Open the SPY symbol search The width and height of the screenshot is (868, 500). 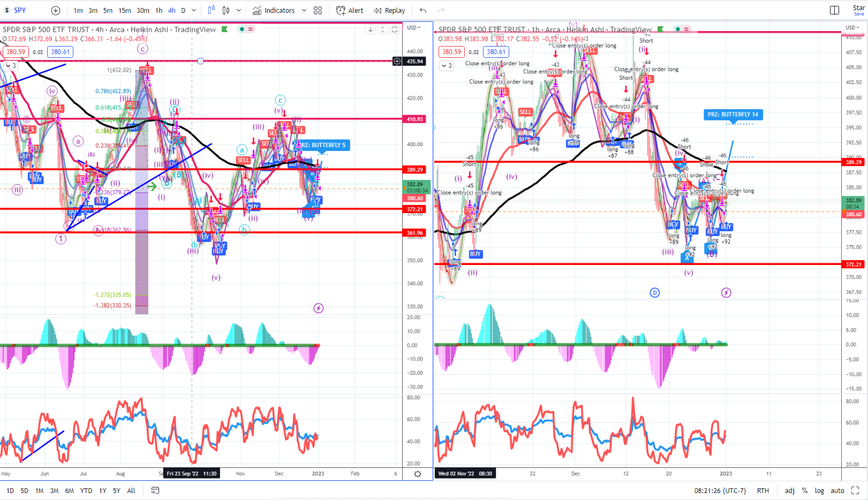tap(20, 10)
